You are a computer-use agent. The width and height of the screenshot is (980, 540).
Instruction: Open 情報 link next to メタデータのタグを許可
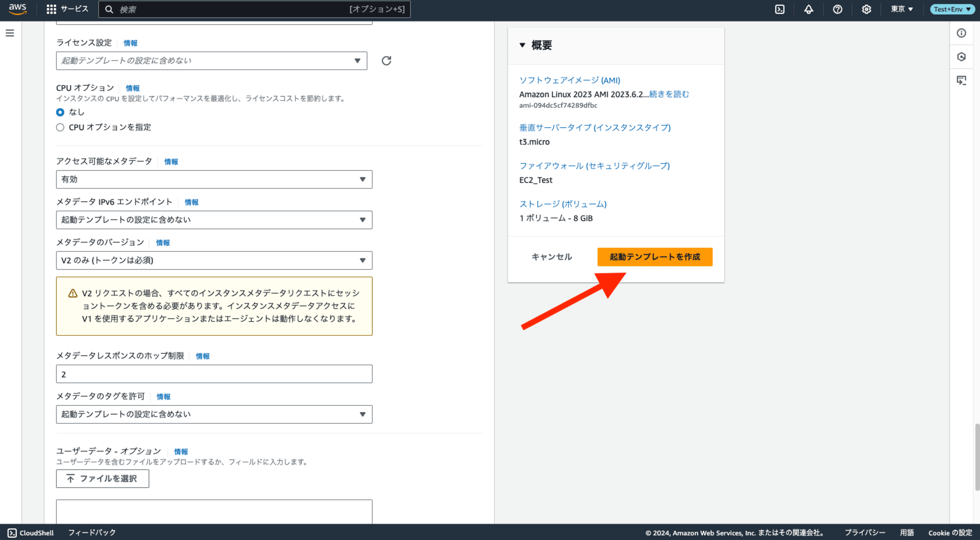point(163,397)
